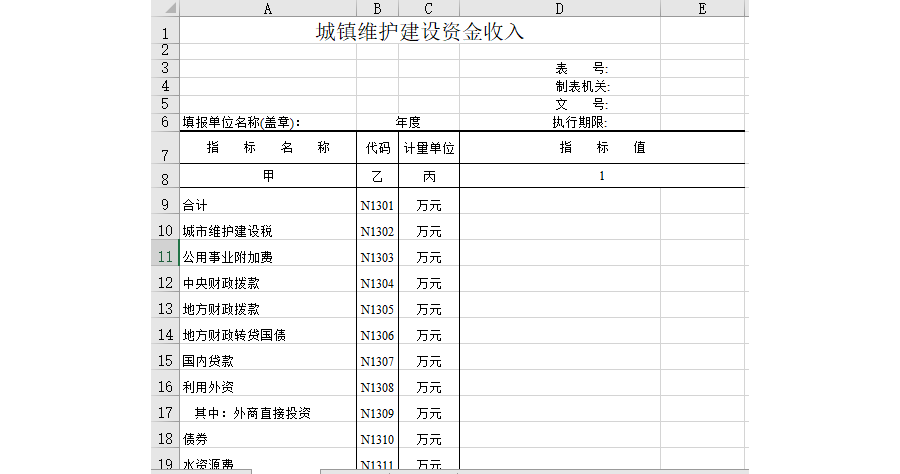Click the 利用外资 cell
900x474 pixels.
click(267, 383)
